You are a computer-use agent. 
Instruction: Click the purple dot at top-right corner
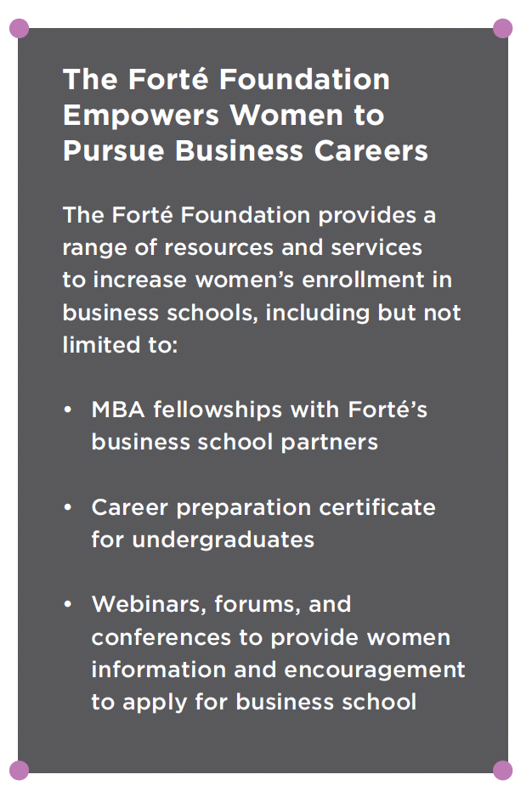503,29
